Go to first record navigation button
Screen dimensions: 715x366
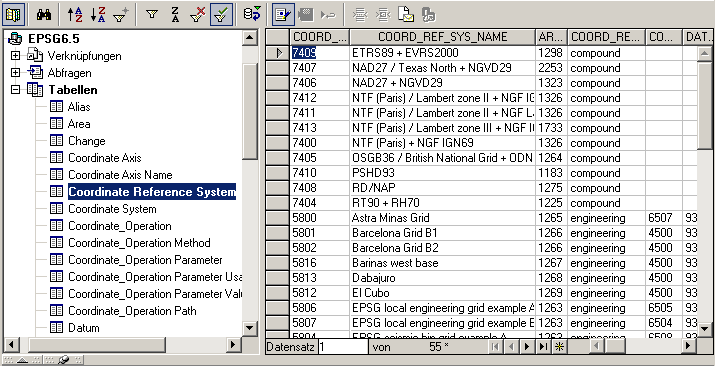tap(495, 347)
